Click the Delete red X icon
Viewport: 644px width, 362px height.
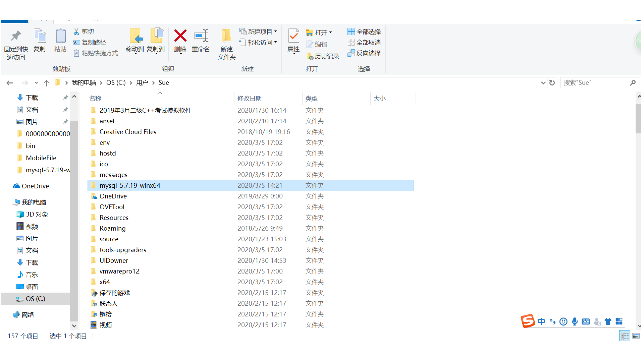[180, 36]
